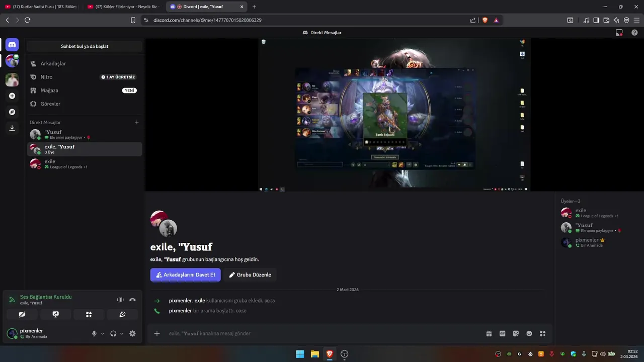
Task: Click Sohbet bul ya da başlat search
Action: [85, 46]
